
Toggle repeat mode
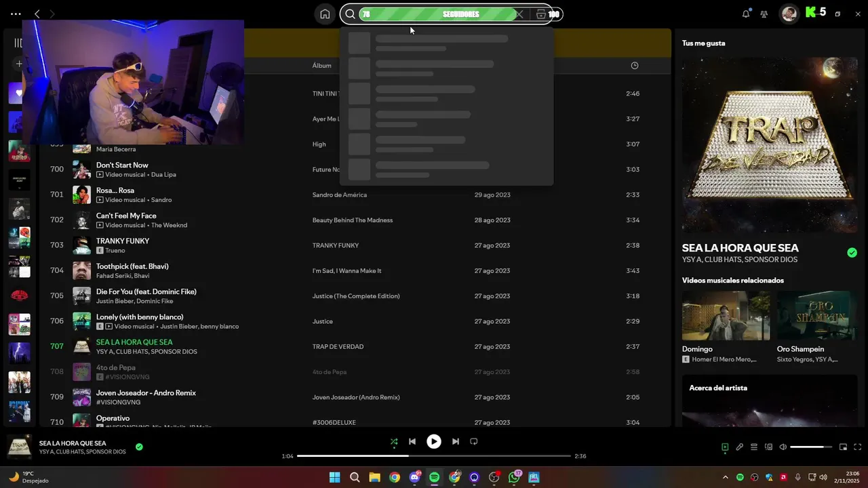coord(474,441)
